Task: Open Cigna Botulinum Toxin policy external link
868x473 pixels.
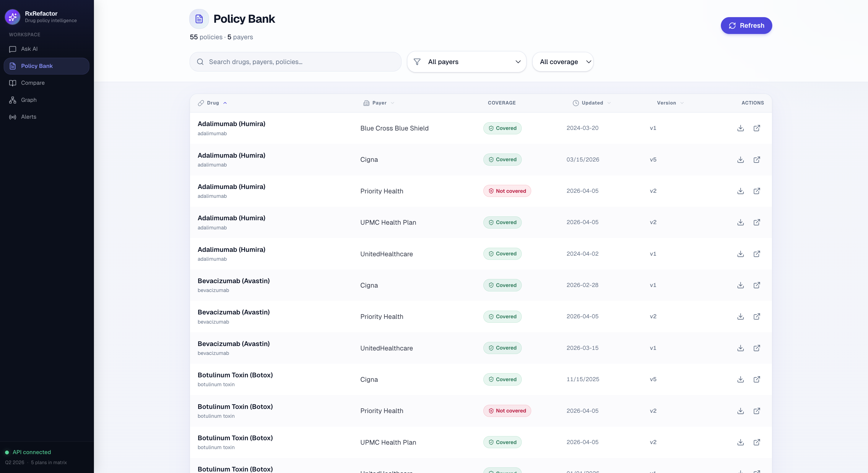Action: coord(756,379)
